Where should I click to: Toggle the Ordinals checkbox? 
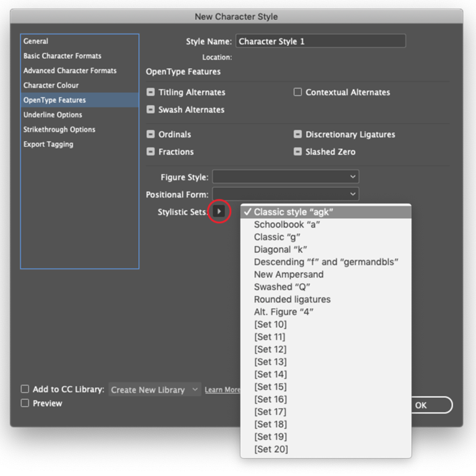151,134
